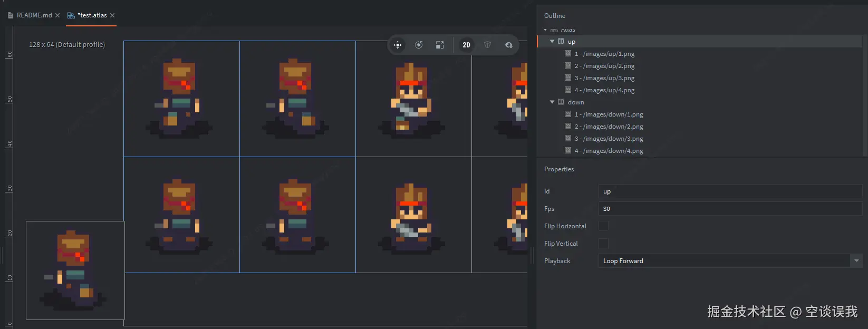This screenshot has width=868, height=329.
Task: Open the Playback dropdown
Action: click(x=730, y=261)
